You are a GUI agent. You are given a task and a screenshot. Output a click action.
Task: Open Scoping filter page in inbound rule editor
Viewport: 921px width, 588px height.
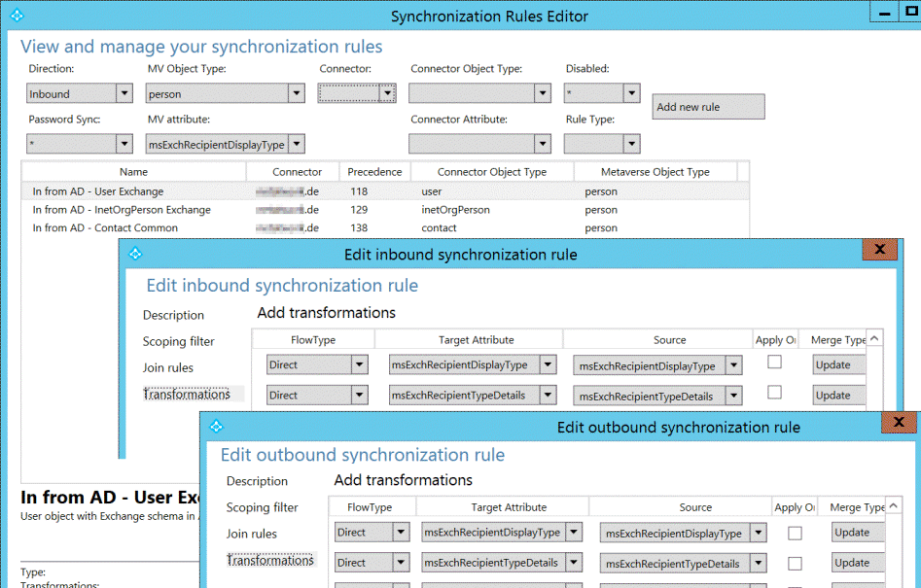point(179,341)
